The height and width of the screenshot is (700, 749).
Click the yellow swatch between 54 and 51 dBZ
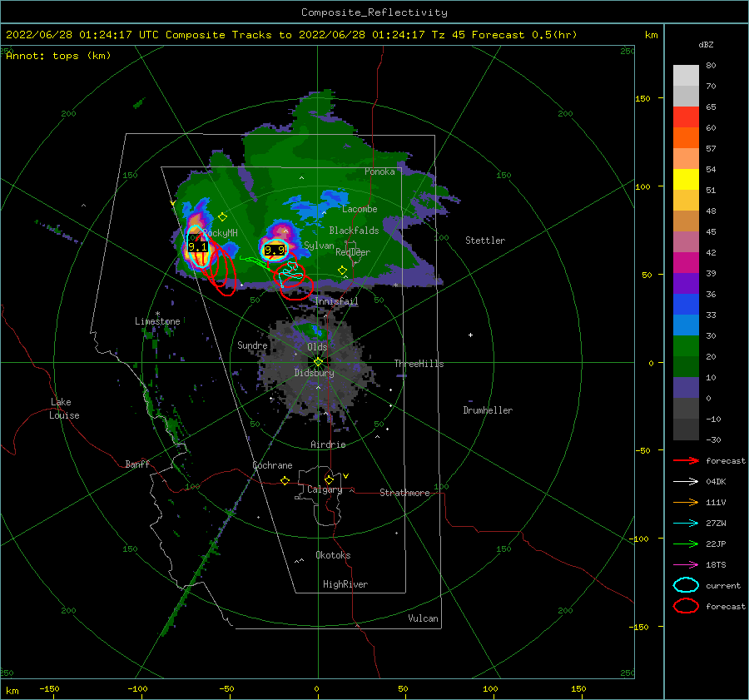(x=686, y=180)
